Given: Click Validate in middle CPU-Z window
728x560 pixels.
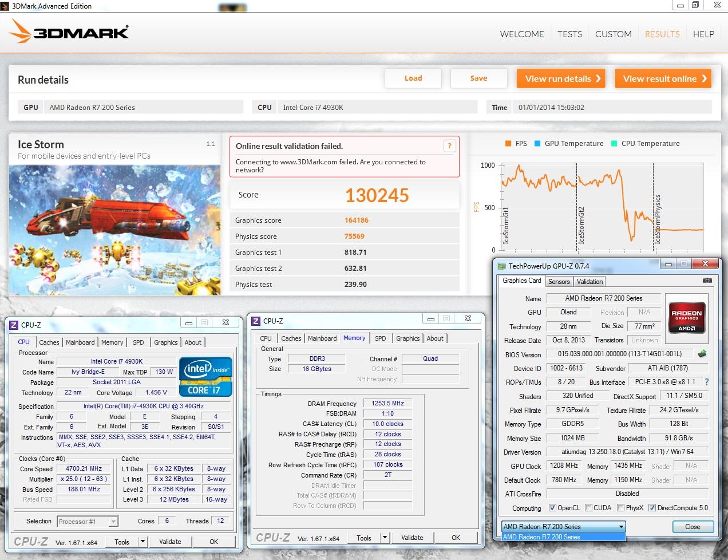Looking at the screenshot, I should (x=412, y=538).
